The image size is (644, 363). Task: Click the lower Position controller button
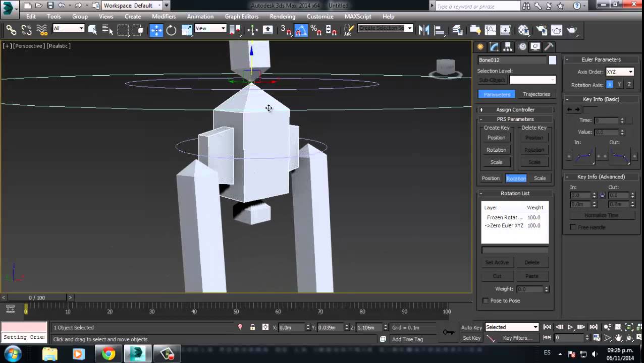coord(491,178)
